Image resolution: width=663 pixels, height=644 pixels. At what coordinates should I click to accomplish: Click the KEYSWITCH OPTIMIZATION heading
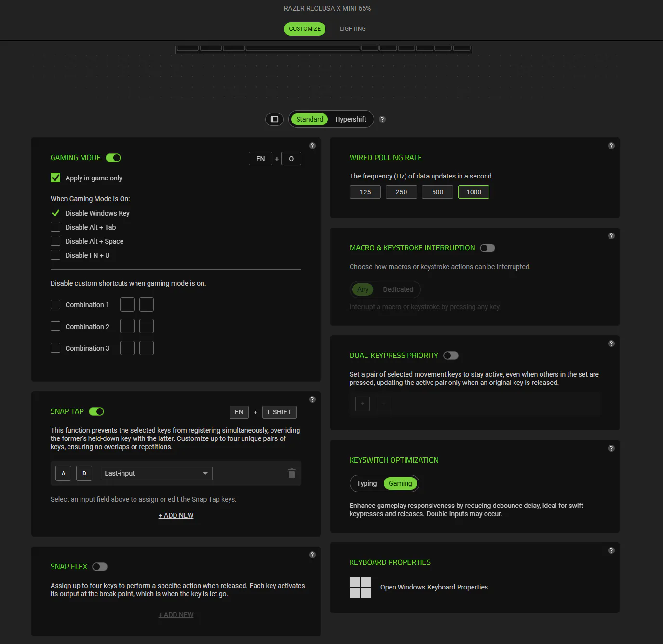394,460
